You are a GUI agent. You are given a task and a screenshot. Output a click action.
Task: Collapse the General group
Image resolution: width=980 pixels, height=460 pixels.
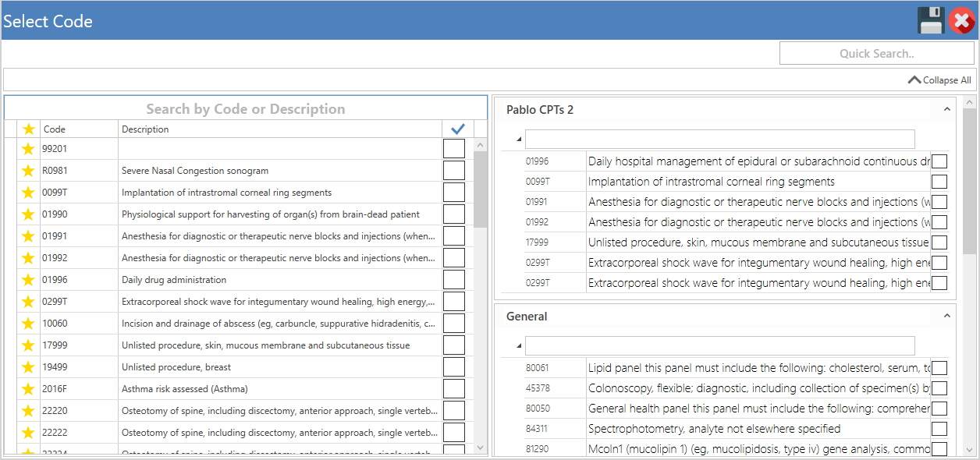click(x=947, y=317)
